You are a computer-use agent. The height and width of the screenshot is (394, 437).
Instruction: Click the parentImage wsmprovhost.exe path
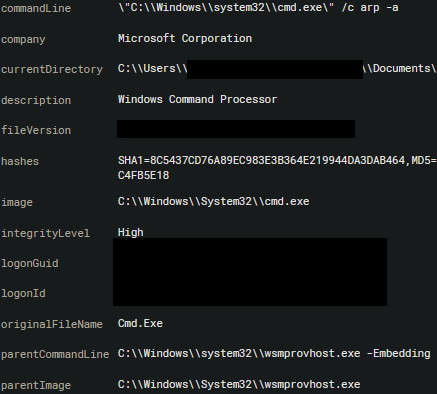point(239,384)
